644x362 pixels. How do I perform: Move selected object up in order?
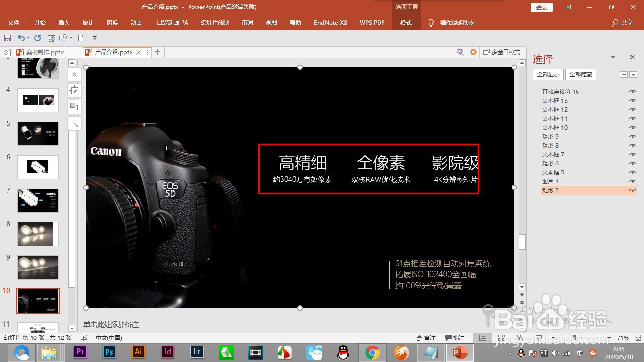(624, 74)
